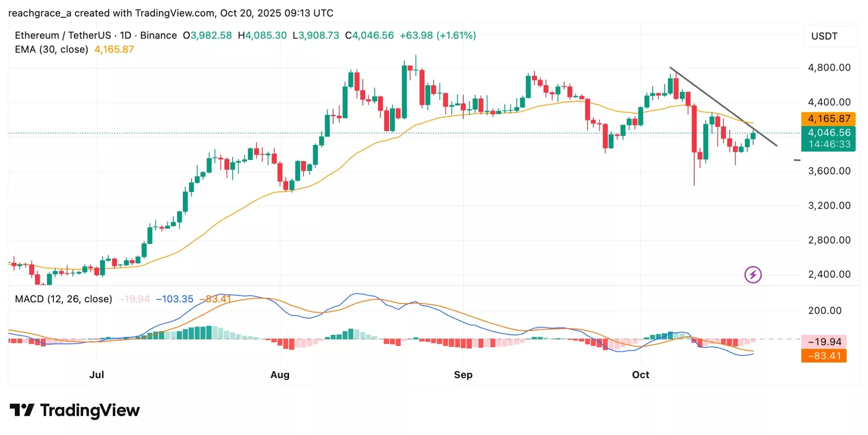Click the +63.98 (+1.61%) change value
This screenshot has height=435, width=868.
pos(438,36)
